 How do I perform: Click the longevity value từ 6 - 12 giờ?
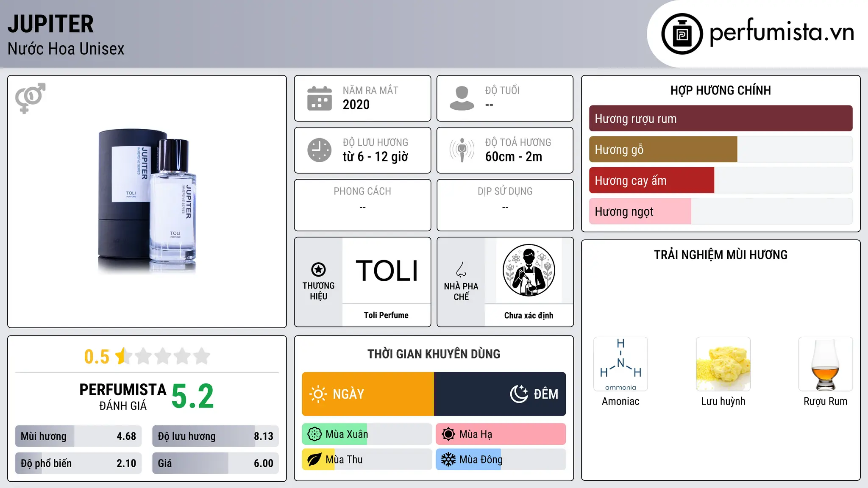376,157
